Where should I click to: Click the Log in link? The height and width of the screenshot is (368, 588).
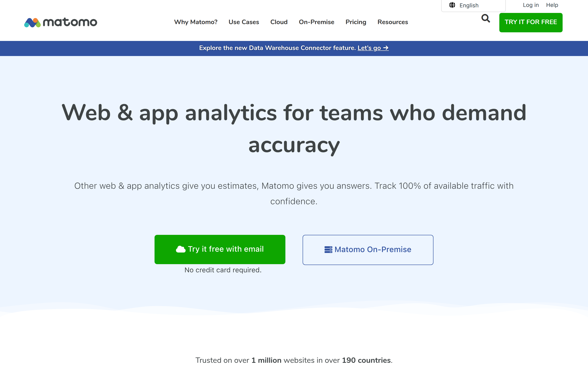point(531,5)
